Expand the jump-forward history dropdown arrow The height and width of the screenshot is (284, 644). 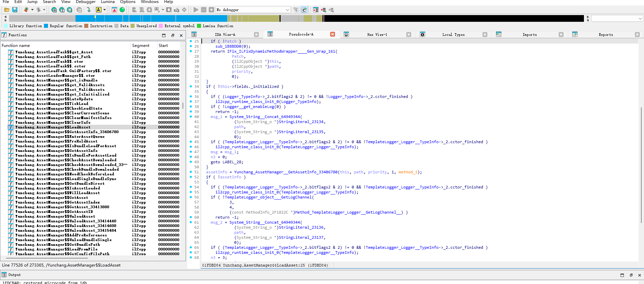(44, 10)
